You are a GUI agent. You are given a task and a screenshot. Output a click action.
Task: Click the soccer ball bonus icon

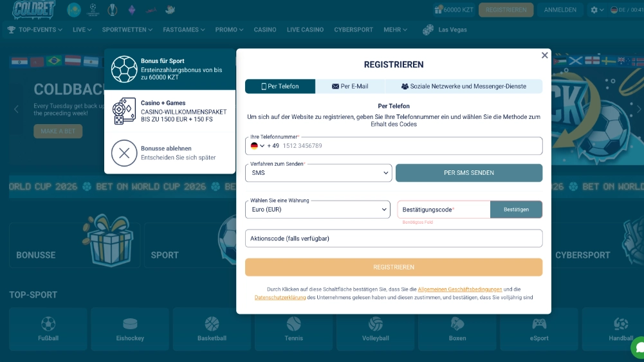point(124,69)
